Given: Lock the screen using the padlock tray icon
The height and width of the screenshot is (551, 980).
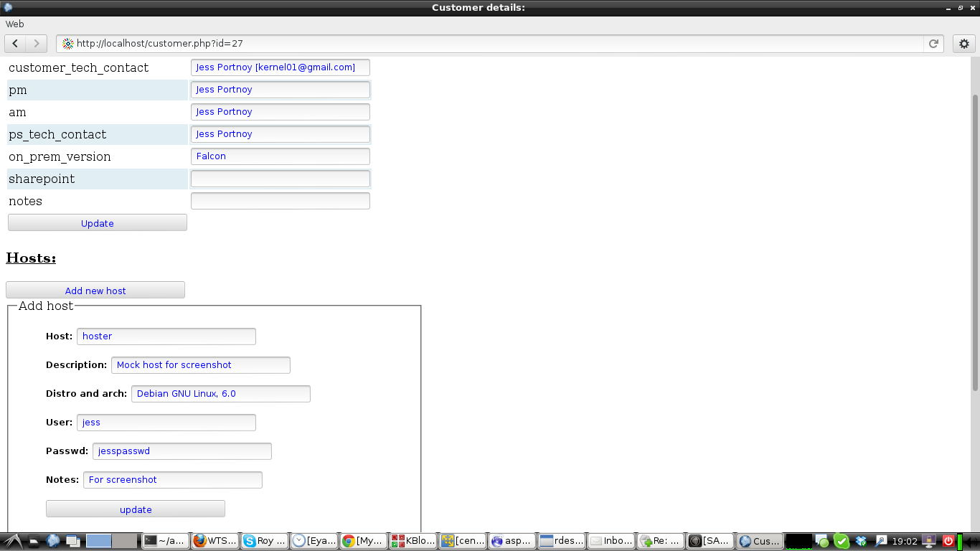Looking at the screenshot, I should tap(928, 541).
